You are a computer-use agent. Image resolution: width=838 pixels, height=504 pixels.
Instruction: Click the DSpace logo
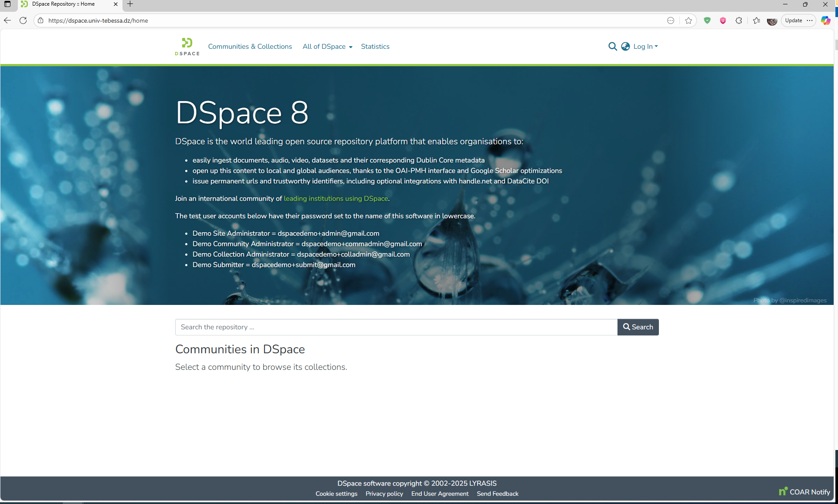pos(187,46)
